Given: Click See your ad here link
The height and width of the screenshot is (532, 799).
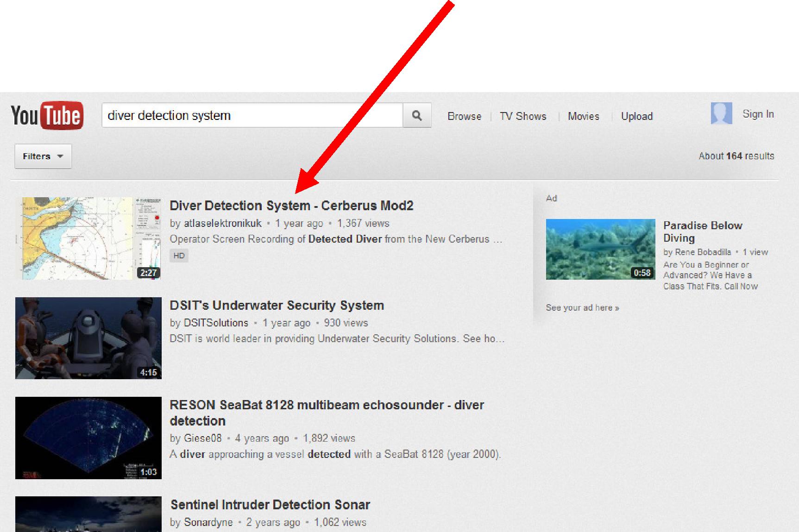Looking at the screenshot, I should tap(582, 308).
